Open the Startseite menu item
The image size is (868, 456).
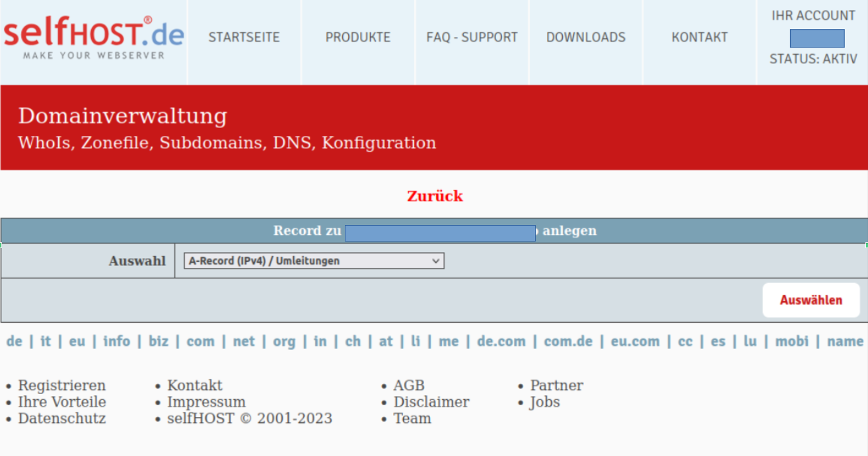244,38
